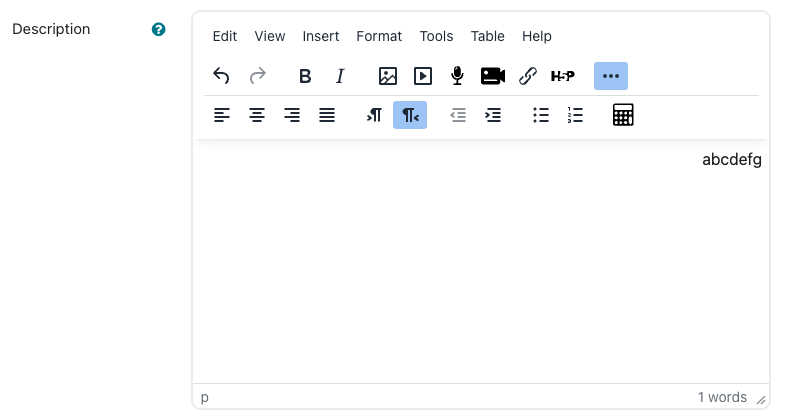Set left-to-right text direction
786x420 pixels.
[x=374, y=115]
